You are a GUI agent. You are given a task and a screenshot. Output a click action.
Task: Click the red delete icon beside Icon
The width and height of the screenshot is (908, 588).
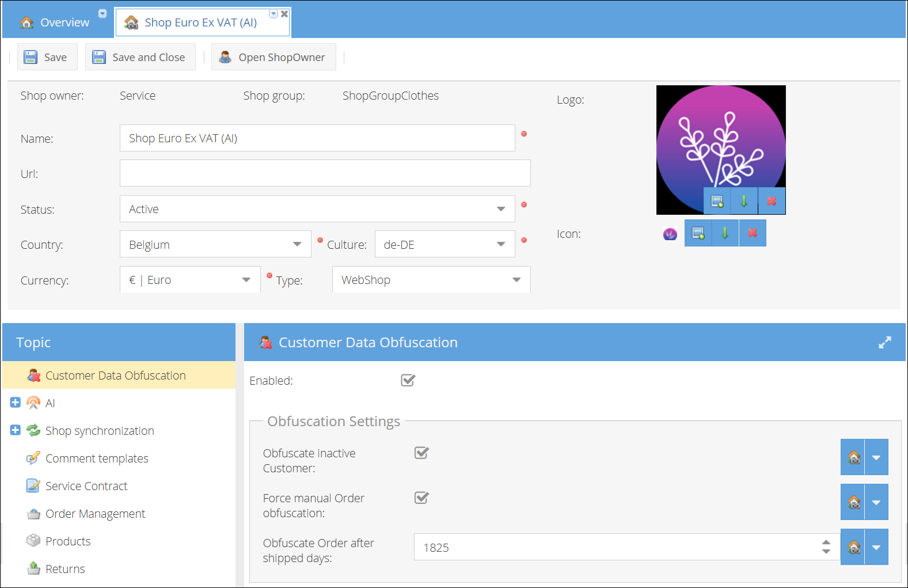[x=753, y=233]
